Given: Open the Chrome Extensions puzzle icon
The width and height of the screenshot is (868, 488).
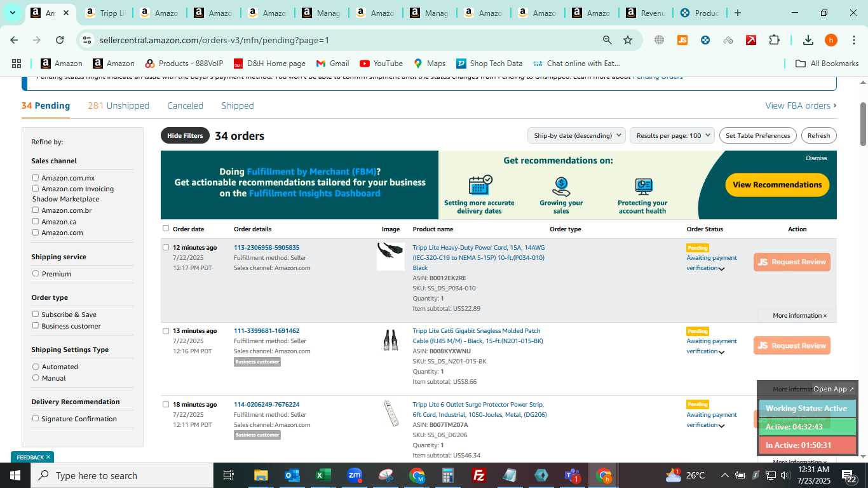Looking at the screenshot, I should [774, 40].
